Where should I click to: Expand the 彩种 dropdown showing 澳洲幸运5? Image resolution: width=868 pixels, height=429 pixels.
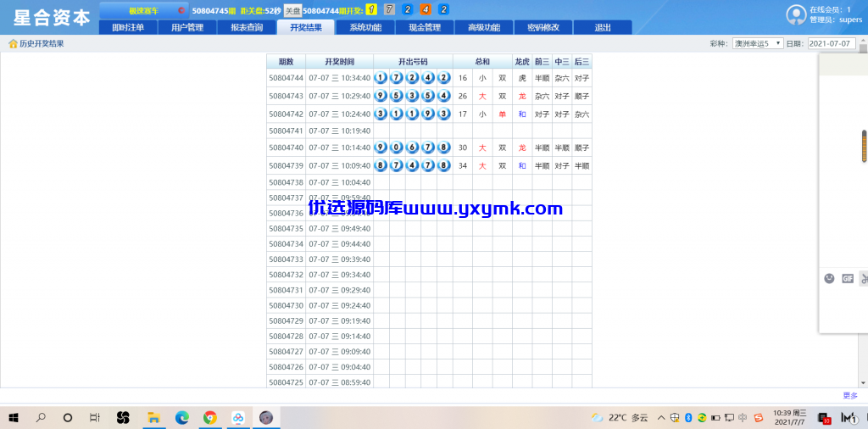tap(758, 44)
